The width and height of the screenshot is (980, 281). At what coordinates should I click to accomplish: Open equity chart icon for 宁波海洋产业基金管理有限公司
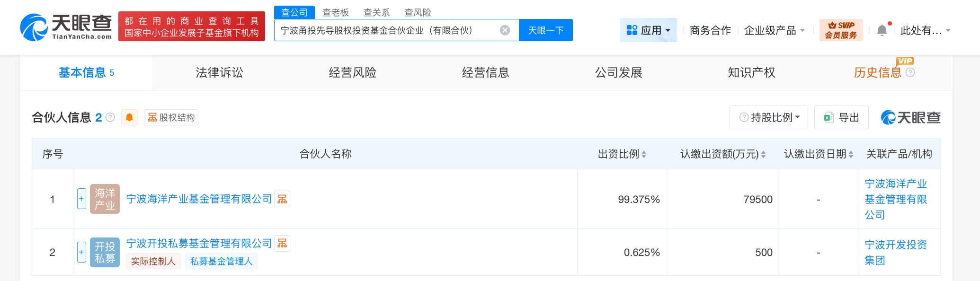(x=282, y=199)
